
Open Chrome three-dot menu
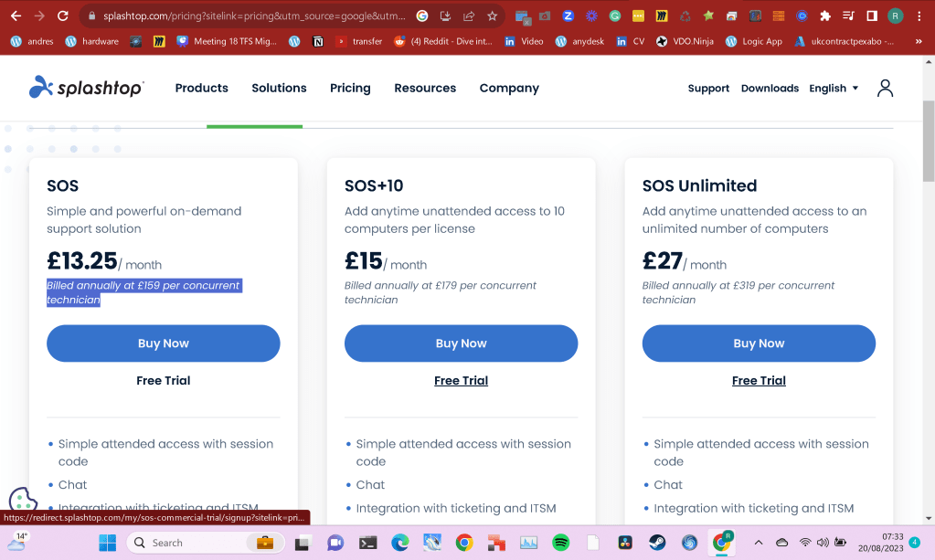[919, 16]
